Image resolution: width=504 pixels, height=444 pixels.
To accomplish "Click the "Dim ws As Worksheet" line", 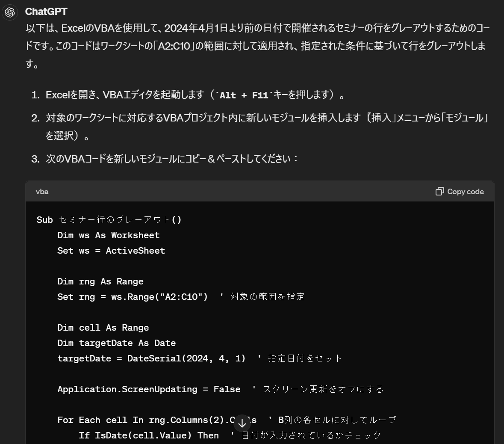I will [108, 235].
